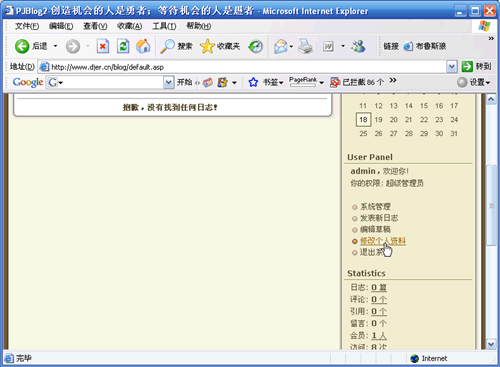Open the 文件(F) menu

[x=27, y=26]
